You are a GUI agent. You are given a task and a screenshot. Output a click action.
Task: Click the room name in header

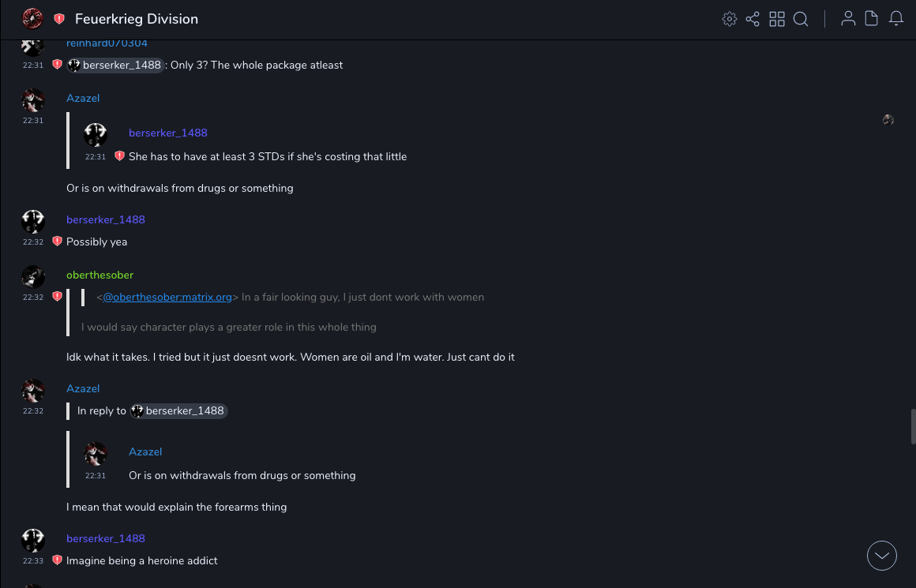137,19
